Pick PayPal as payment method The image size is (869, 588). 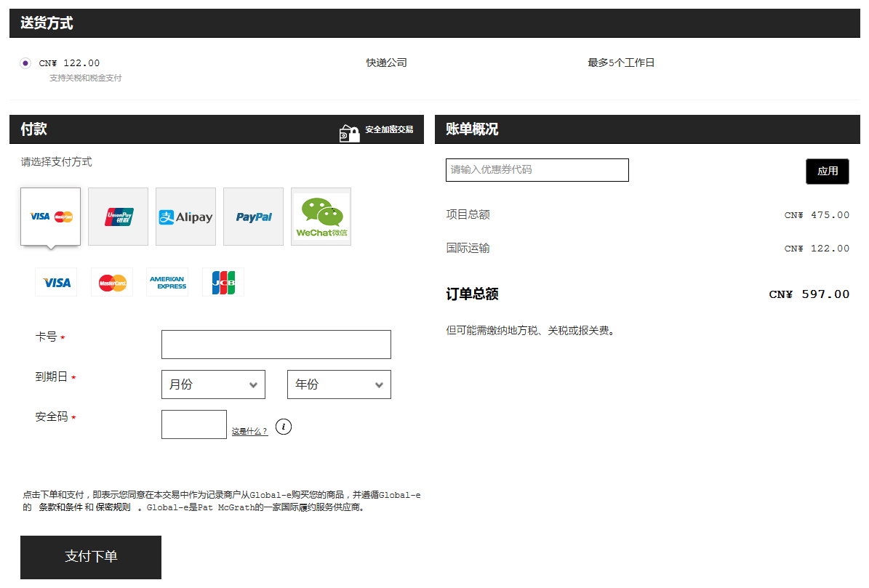(x=253, y=217)
